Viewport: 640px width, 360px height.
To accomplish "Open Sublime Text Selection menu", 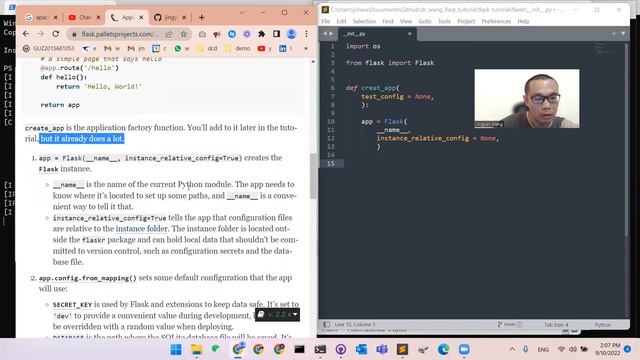I will 364,21.
